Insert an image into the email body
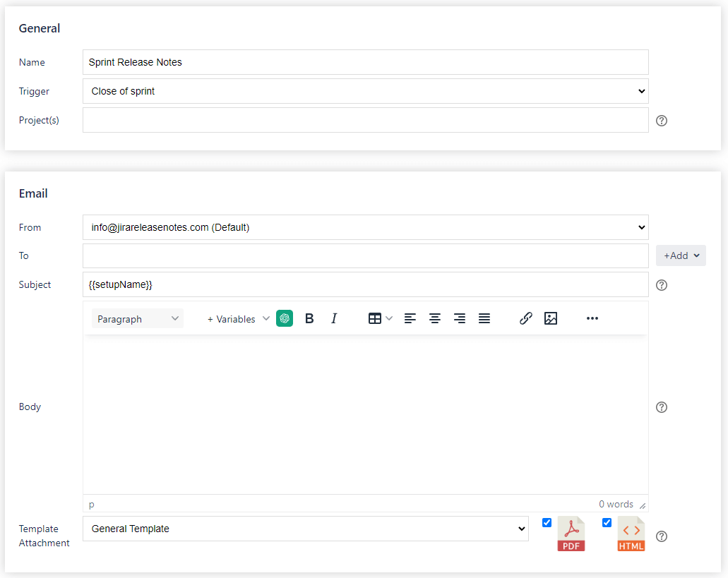This screenshot has height=578, width=728. (x=551, y=318)
